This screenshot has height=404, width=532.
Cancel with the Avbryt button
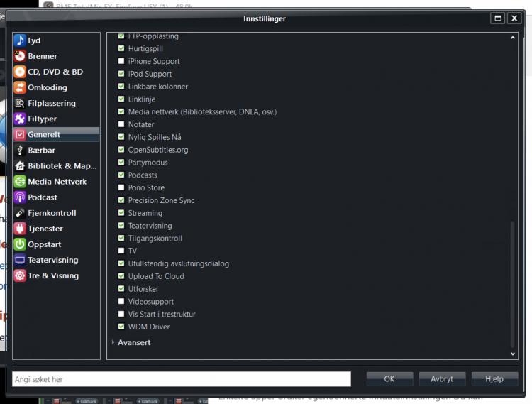point(442,379)
